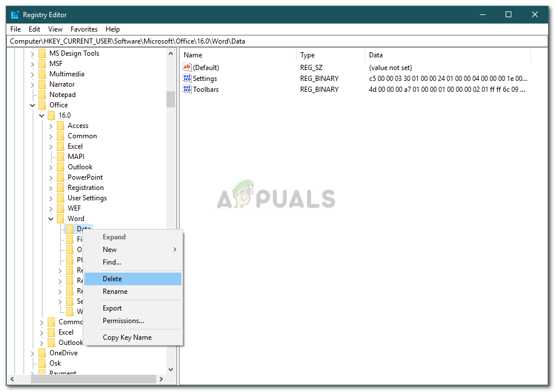Open the View menu
The height and width of the screenshot is (392, 555).
point(55,29)
